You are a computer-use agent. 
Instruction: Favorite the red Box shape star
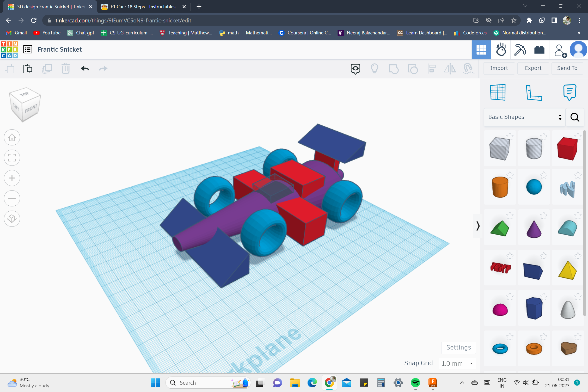[x=578, y=136]
